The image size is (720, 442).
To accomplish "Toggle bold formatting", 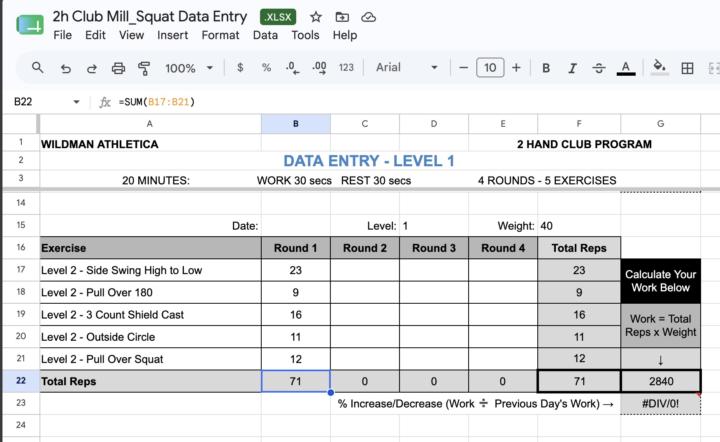I will click(x=546, y=68).
